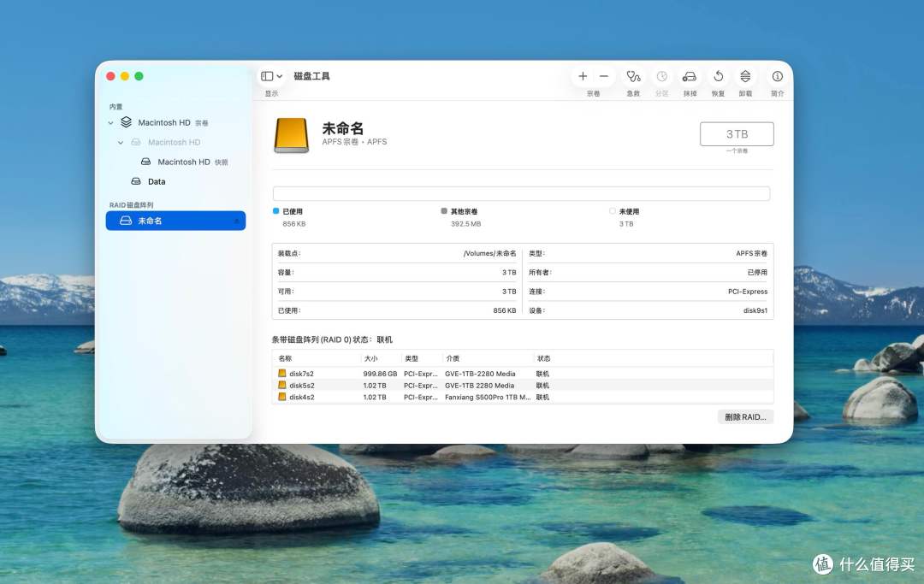924x584 pixels.
Task: Click the orange drive icon of 未命名
Action: tap(291, 135)
